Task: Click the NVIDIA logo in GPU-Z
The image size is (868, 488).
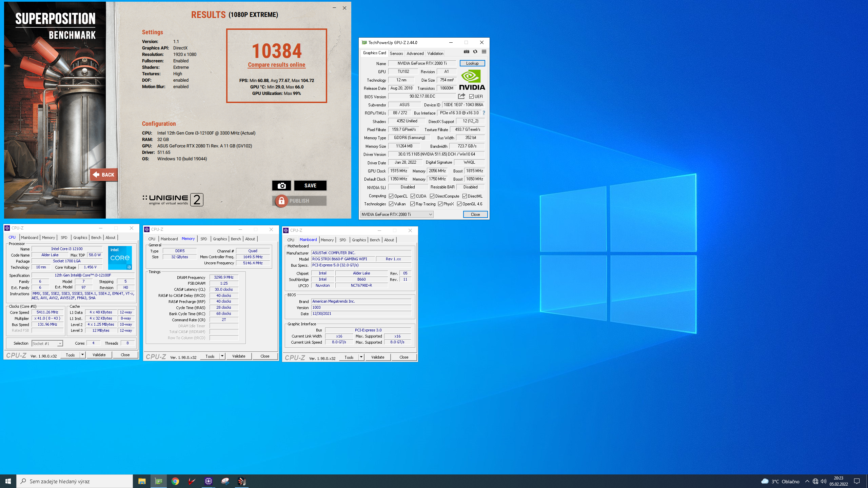Action: click(472, 80)
